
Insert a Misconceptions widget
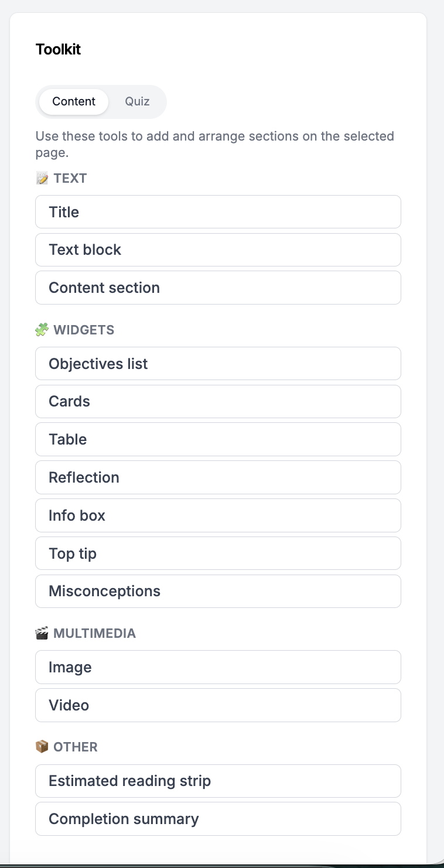click(x=218, y=591)
